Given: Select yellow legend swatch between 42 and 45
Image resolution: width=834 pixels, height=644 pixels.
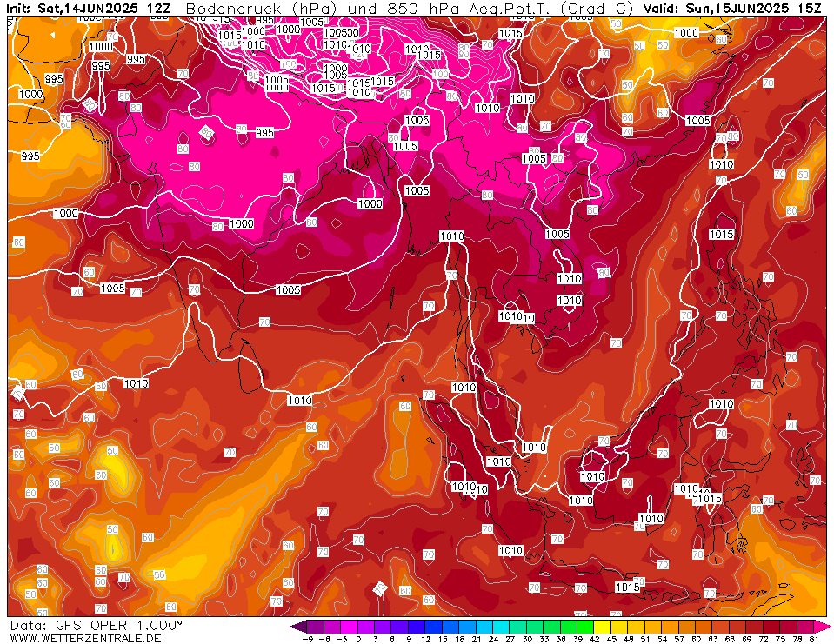Looking at the screenshot, I should click(x=603, y=627).
